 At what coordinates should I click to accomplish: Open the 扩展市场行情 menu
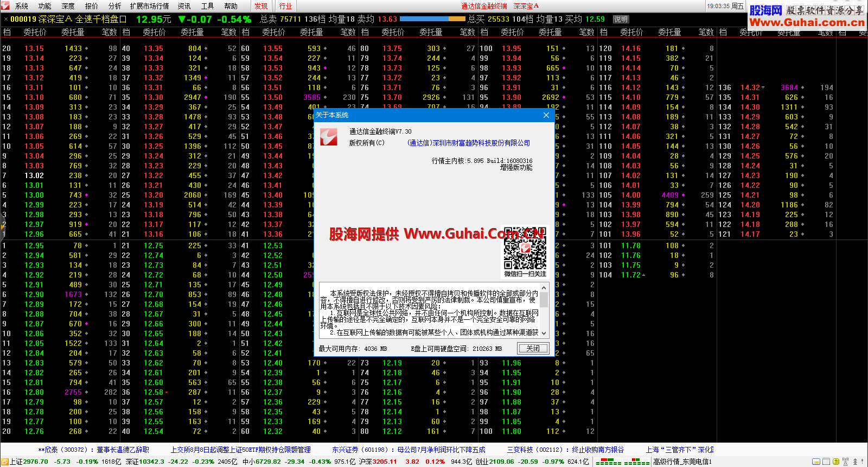click(150, 6)
